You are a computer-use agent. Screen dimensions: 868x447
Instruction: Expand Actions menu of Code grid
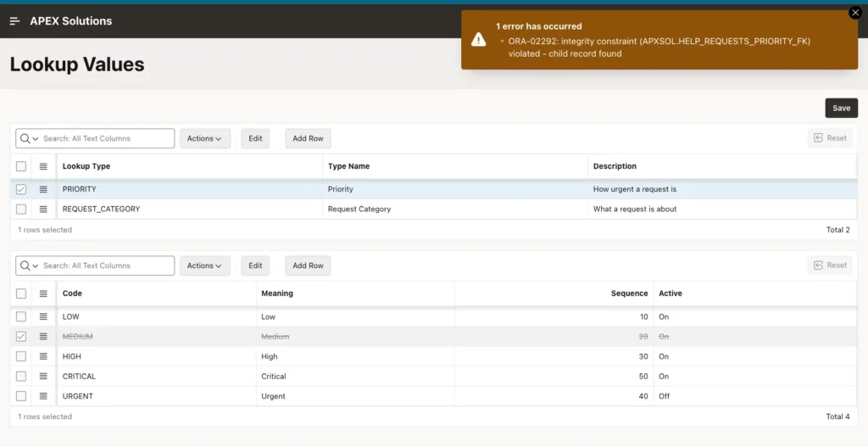point(204,265)
